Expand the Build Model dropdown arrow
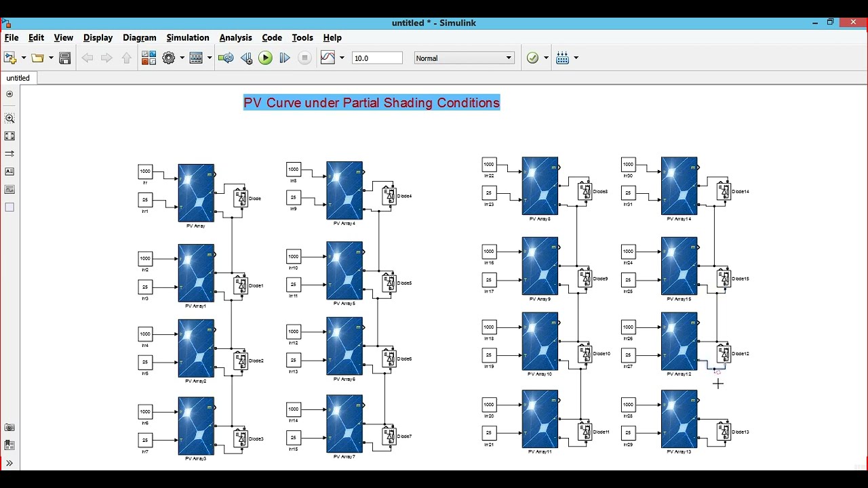The height and width of the screenshot is (488, 868). point(576,58)
